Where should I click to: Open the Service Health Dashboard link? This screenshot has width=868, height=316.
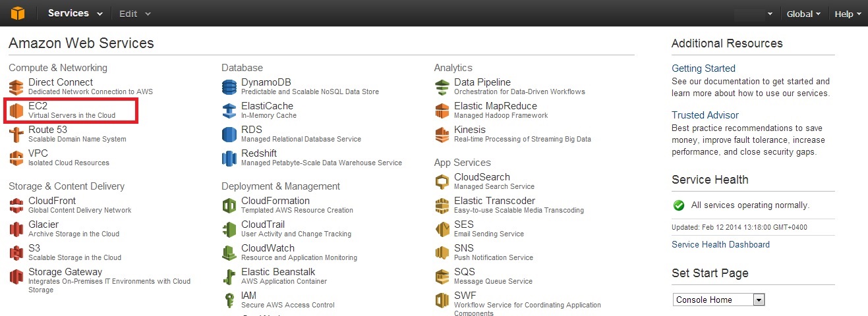(x=720, y=244)
